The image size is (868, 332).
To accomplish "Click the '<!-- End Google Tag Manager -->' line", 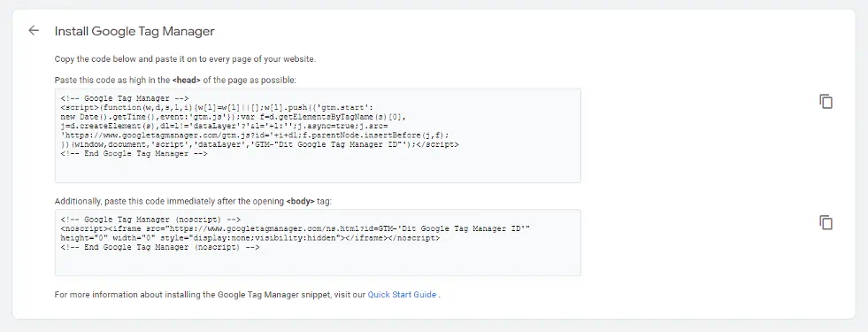I will [134, 154].
